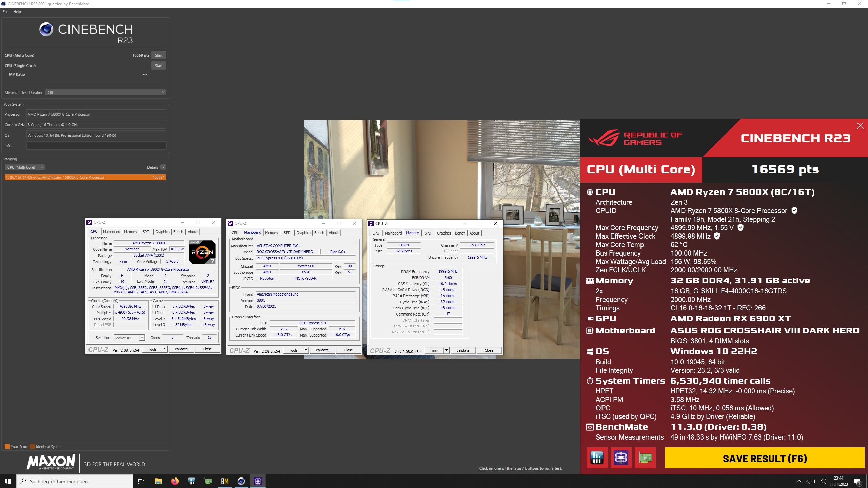The width and height of the screenshot is (868, 488).
Task: Click the verified shield next to CPUID
Action: [x=794, y=210]
